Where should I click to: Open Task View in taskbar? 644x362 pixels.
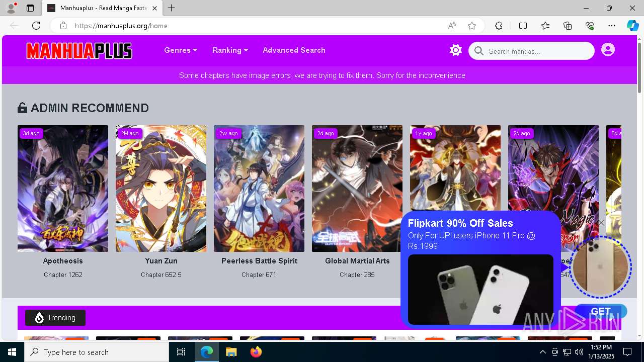pyautogui.click(x=181, y=352)
